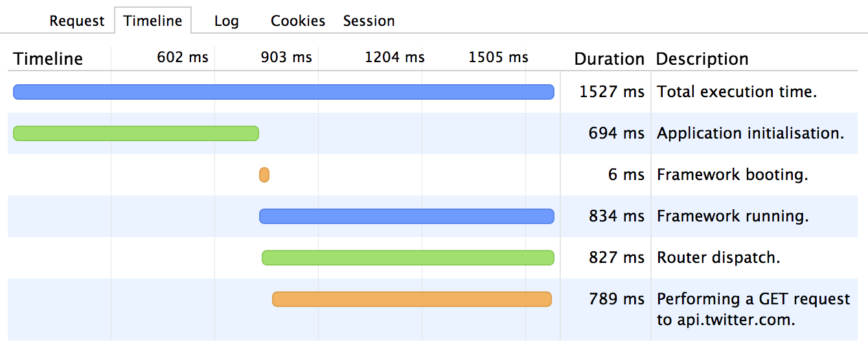Switch to the Log tab

[227, 21]
